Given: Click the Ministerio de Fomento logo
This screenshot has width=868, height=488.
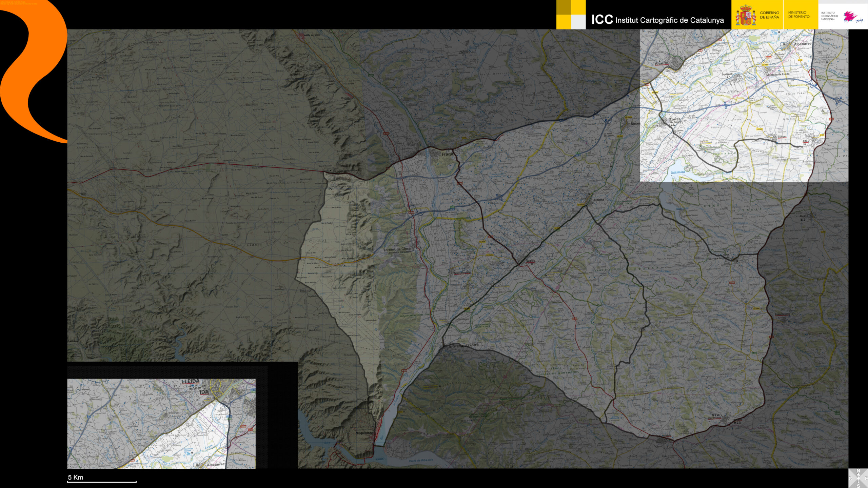Looking at the screenshot, I should pyautogui.click(x=798, y=15).
